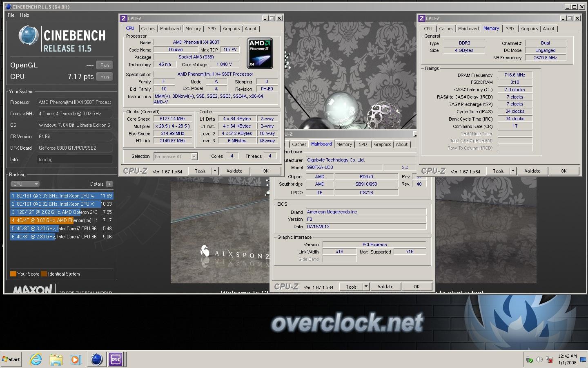Edit the Info field containing topdog
This screenshot has height=368, width=588.
pos(75,159)
